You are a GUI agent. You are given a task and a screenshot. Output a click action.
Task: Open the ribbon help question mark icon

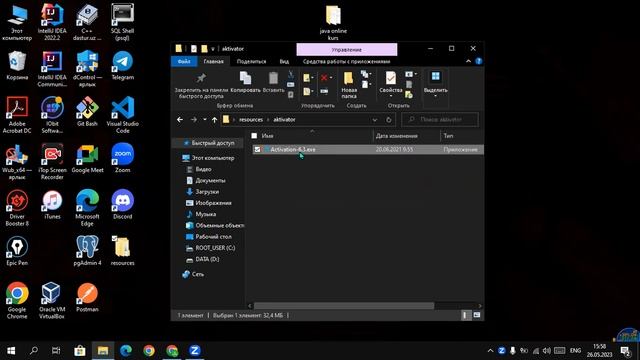click(479, 61)
